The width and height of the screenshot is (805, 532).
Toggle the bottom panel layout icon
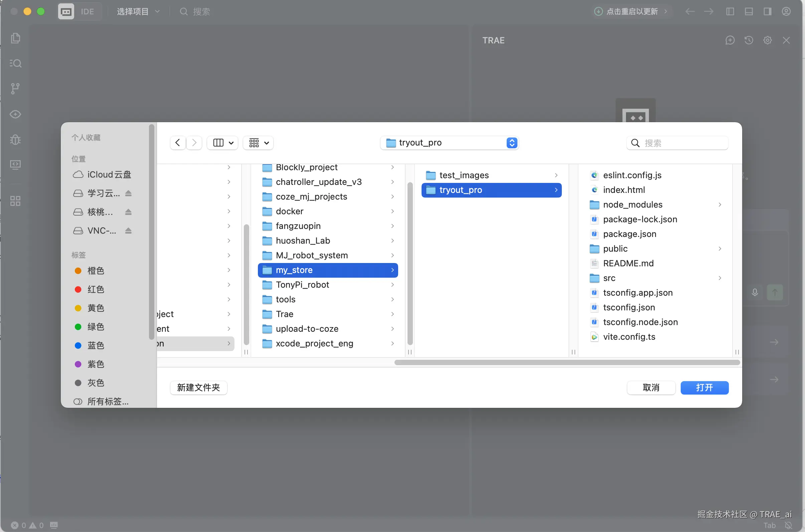pos(749,12)
